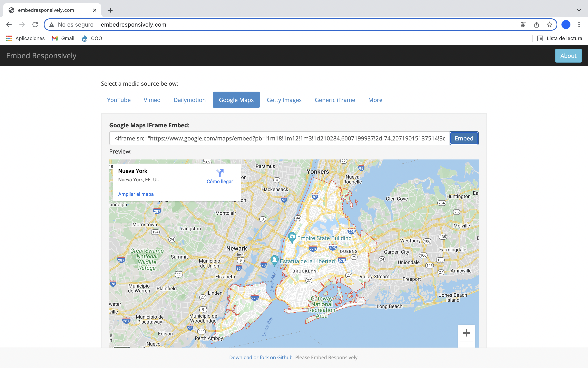Viewport: 588px width, 368px height.
Task: Close the embedresponsively.com tab
Action: pyautogui.click(x=95, y=10)
